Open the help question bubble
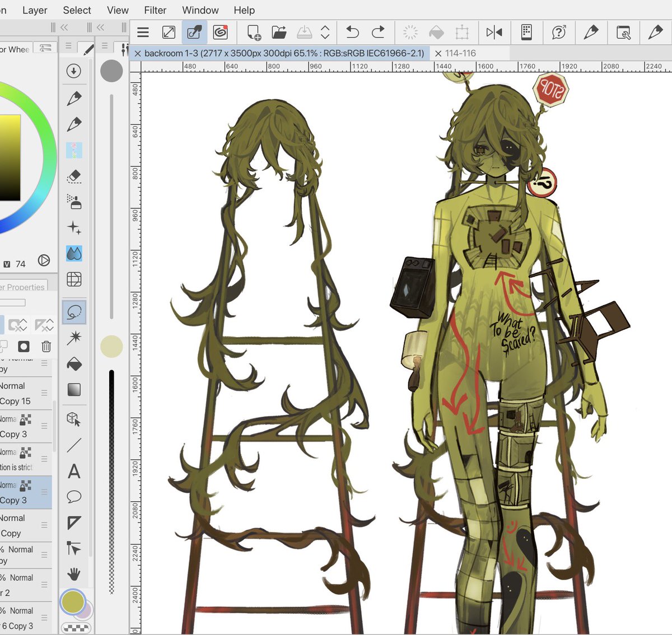 pos(558,32)
